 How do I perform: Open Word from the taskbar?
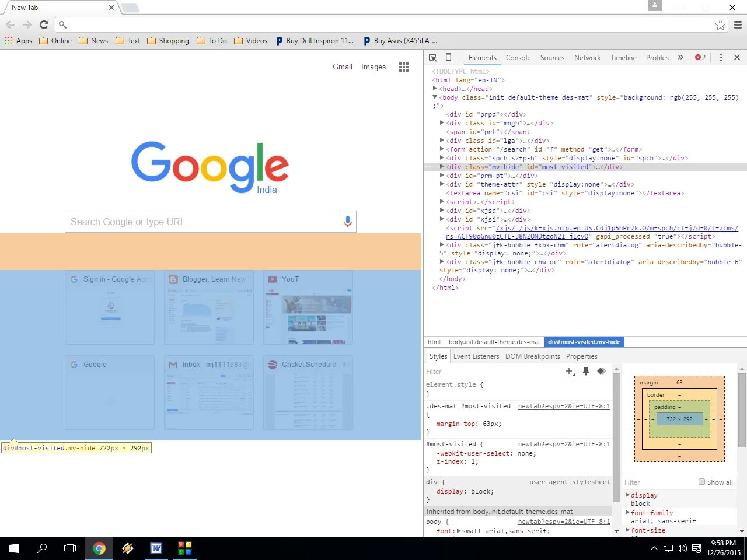coord(156,548)
